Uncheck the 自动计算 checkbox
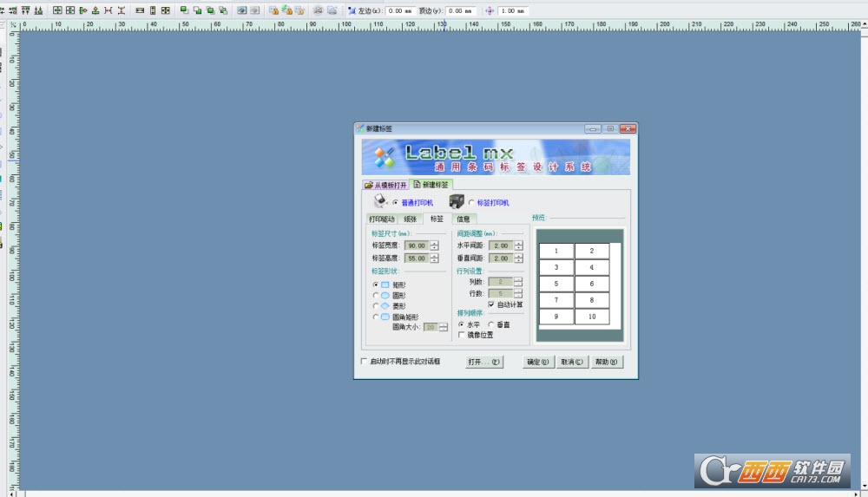The height and width of the screenshot is (497, 868). tap(491, 304)
